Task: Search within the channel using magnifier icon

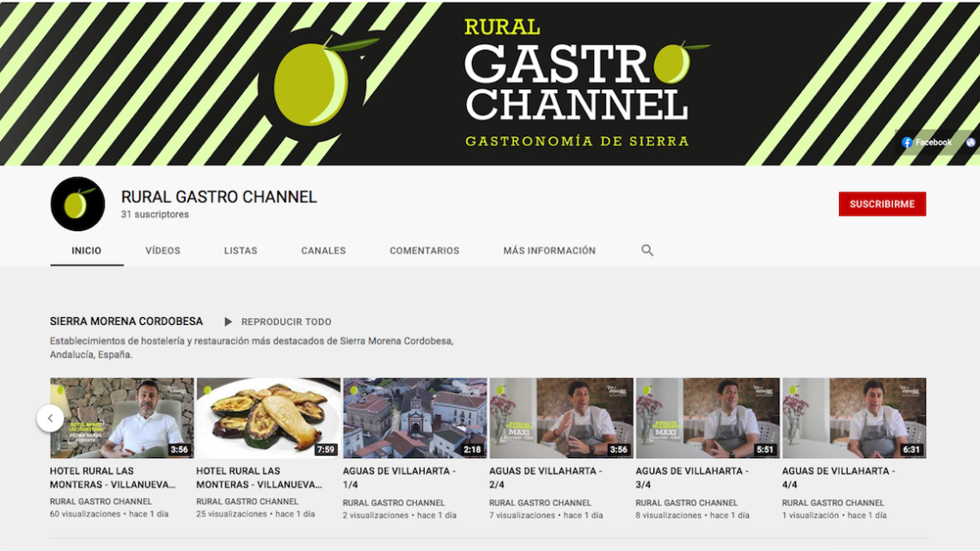Action: coord(646,250)
